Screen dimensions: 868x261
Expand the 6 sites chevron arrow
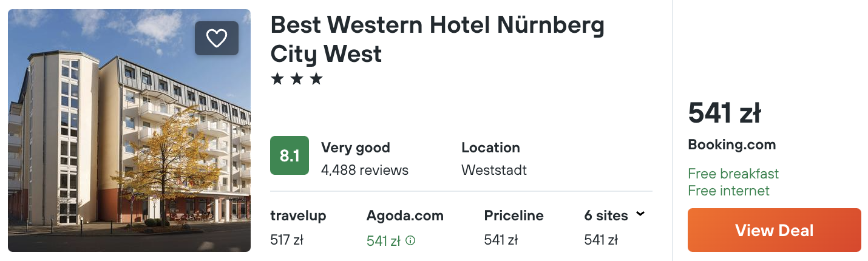click(x=640, y=214)
